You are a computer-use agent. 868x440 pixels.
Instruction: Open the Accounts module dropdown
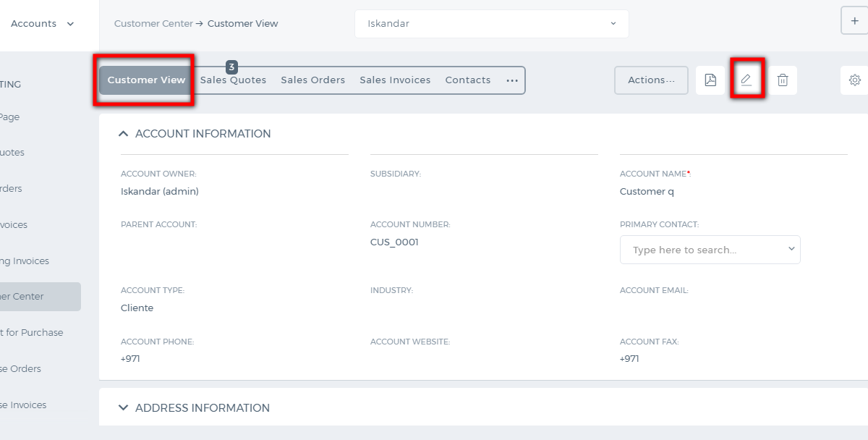pyautogui.click(x=43, y=24)
